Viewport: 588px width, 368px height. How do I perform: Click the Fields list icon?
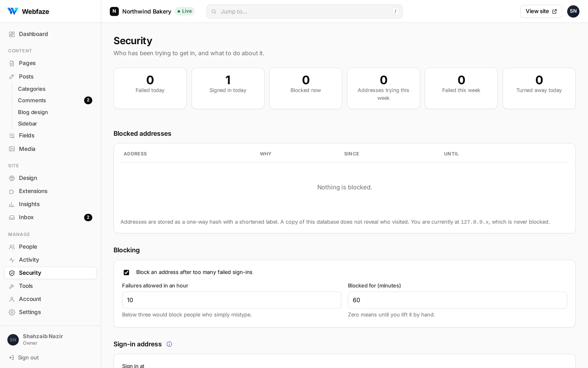tap(12, 136)
